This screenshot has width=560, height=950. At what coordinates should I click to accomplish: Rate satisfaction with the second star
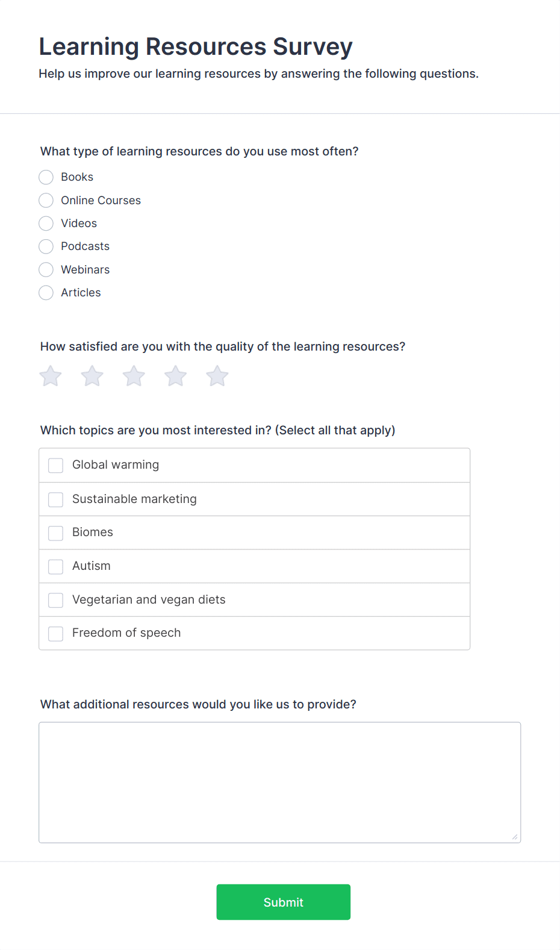pos(92,376)
